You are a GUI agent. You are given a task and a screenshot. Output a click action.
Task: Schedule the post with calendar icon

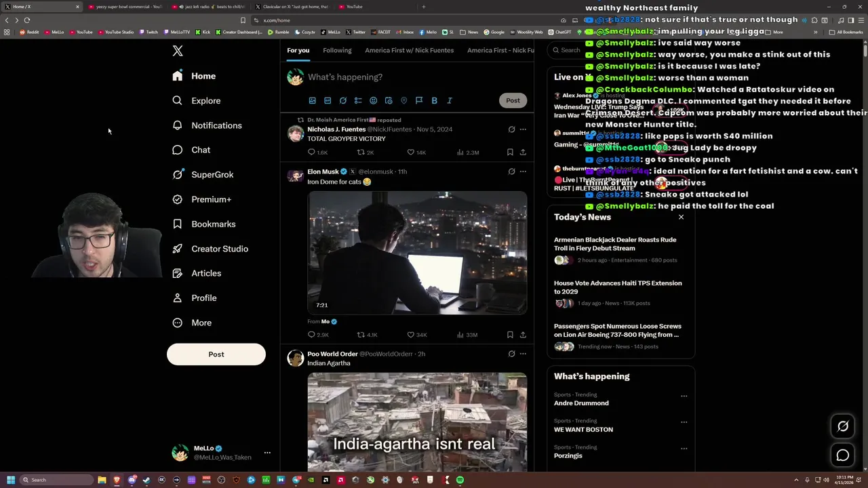coord(389,100)
